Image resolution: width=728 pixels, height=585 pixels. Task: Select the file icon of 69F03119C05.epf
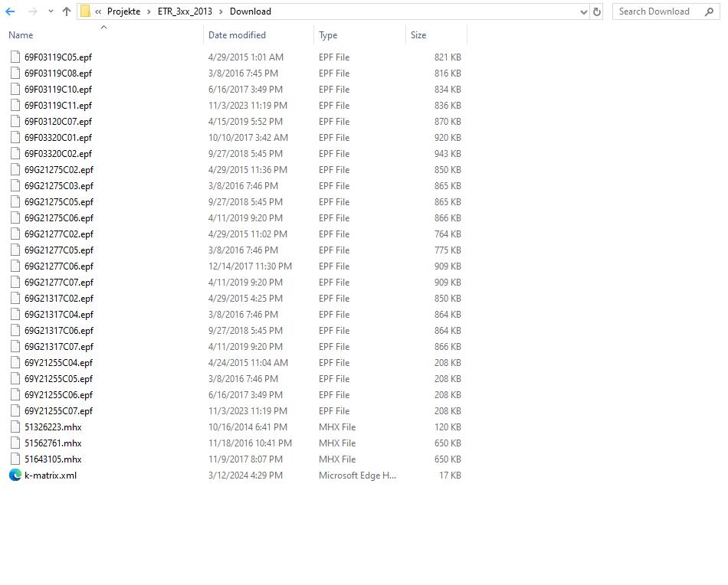click(15, 57)
